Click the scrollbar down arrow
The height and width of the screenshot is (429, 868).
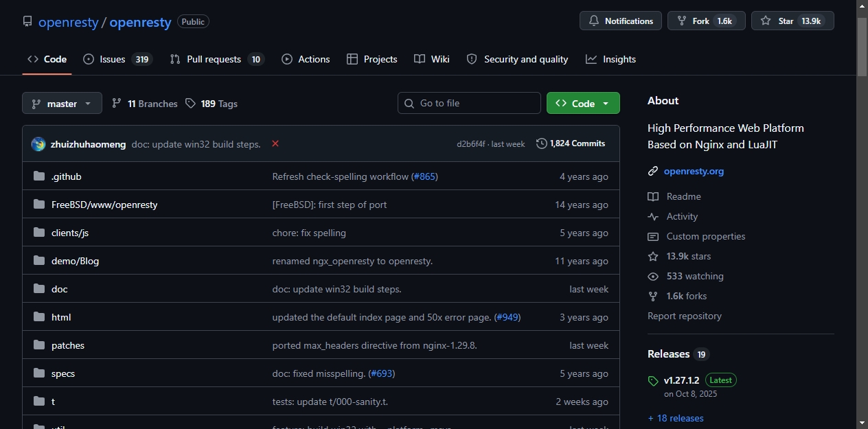click(863, 423)
